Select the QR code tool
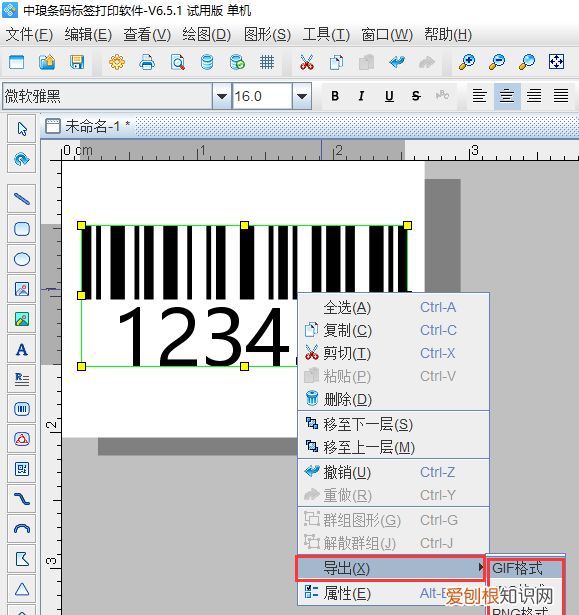This screenshot has width=579, height=615. coord(22,469)
